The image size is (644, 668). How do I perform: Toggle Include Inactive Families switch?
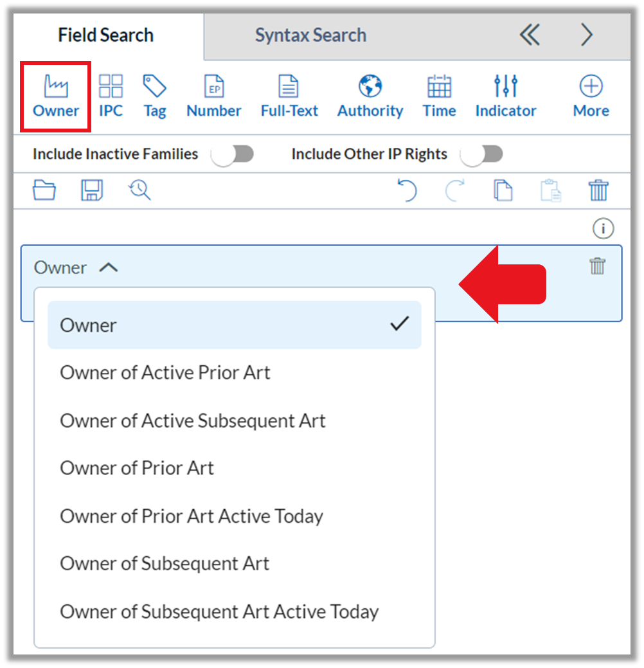click(233, 154)
